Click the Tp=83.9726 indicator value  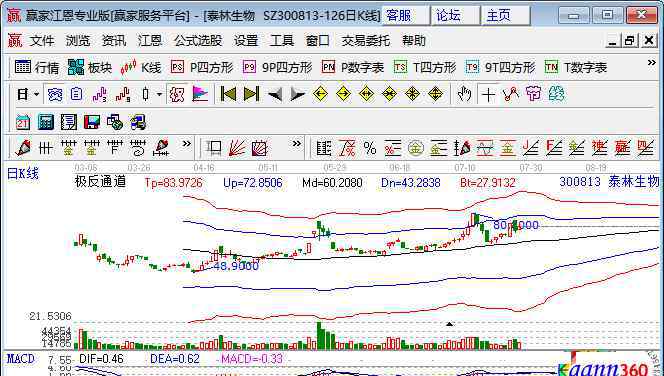pyautogui.click(x=174, y=183)
